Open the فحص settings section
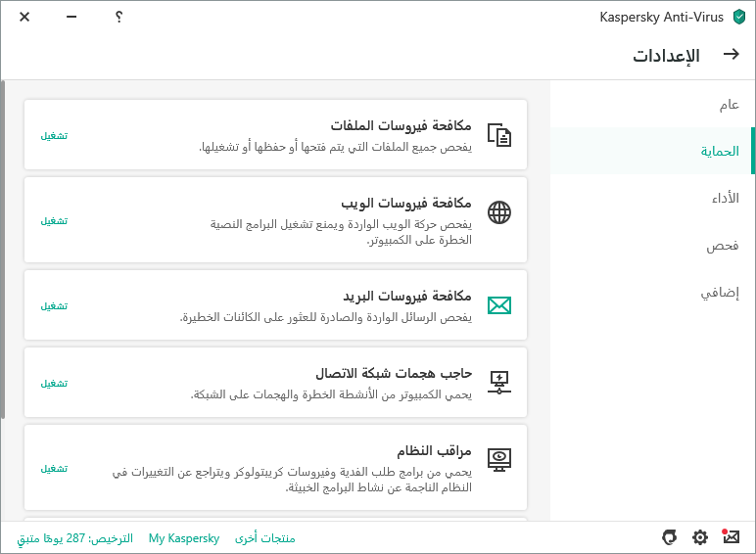 (x=723, y=246)
